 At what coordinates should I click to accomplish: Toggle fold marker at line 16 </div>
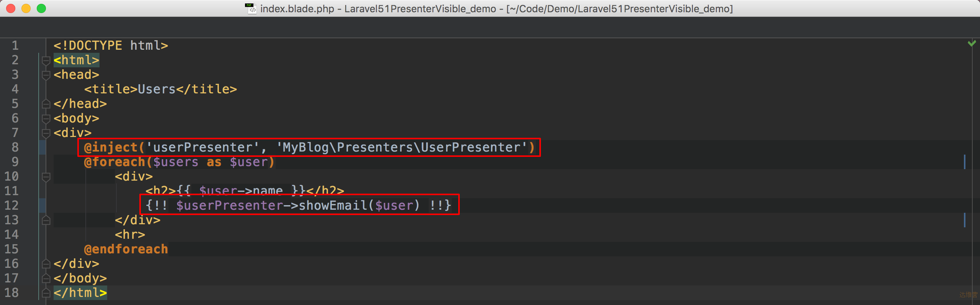click(46, 264)
